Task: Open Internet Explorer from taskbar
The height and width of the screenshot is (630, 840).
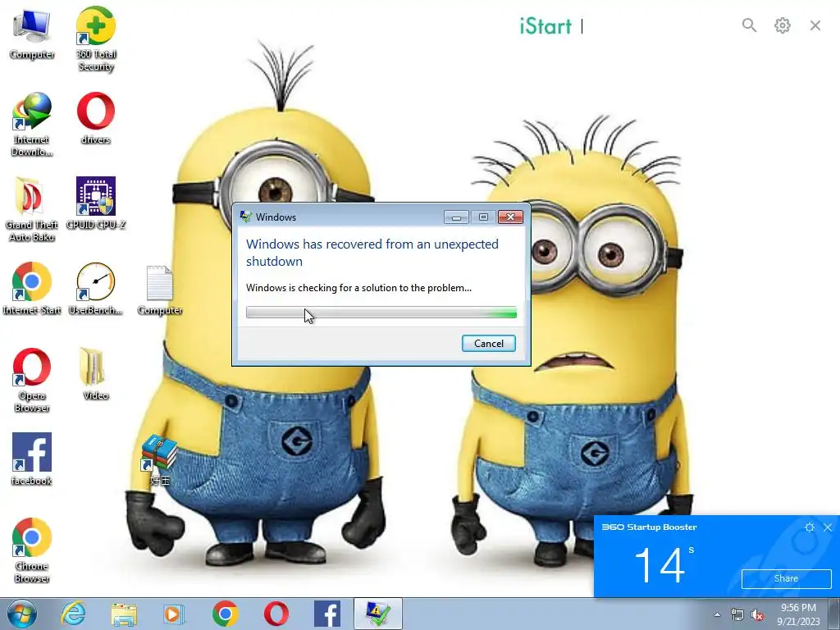Action: point(73,614)
